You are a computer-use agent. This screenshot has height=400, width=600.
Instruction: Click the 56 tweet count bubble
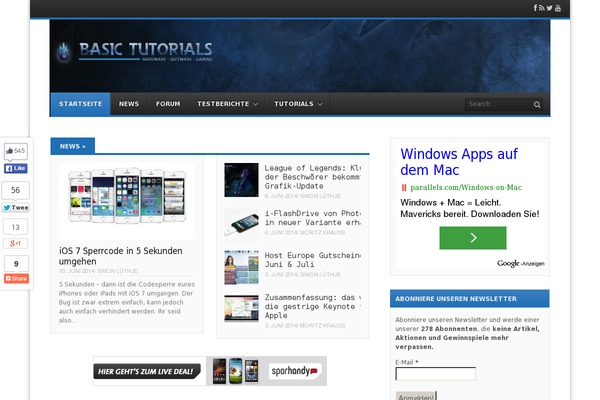(x=15, y=190)
